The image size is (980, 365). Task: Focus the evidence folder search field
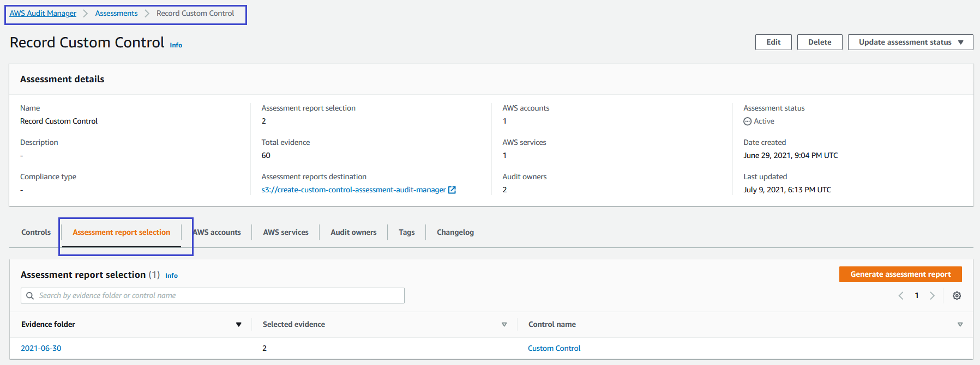click(x=213, y=296)
